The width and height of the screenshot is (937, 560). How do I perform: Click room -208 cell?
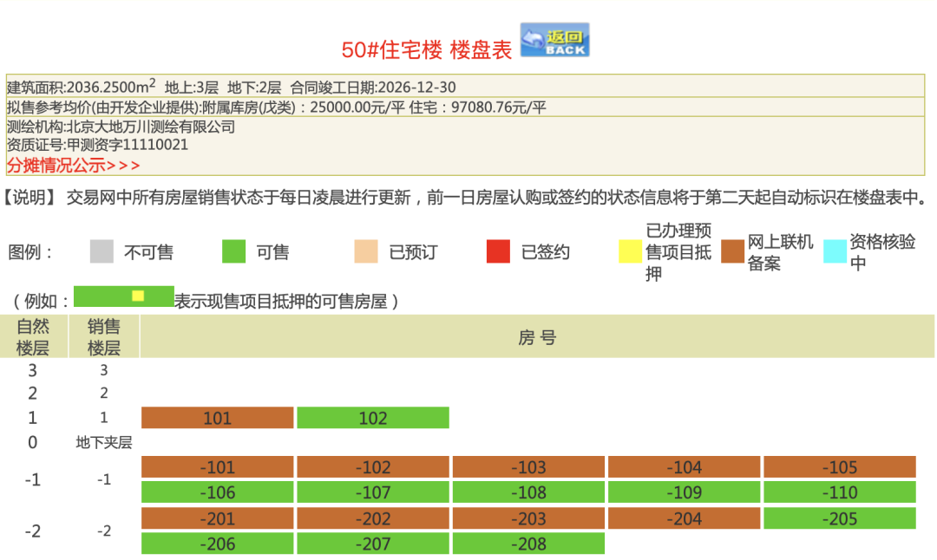(x=528, y=544)
